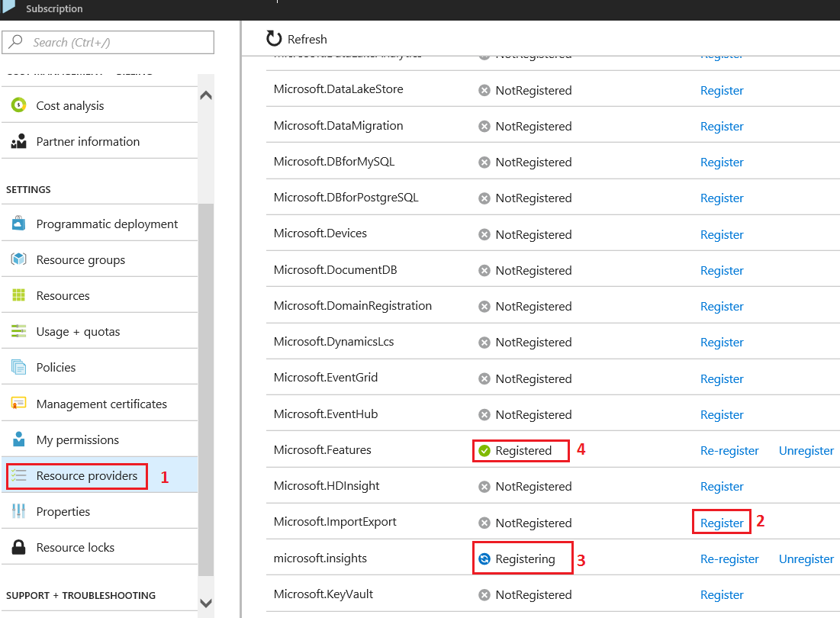The height and width of the screenshot is (618, 840).
Task: Click the Resource groups cube icon
Action: pos(19,259)
